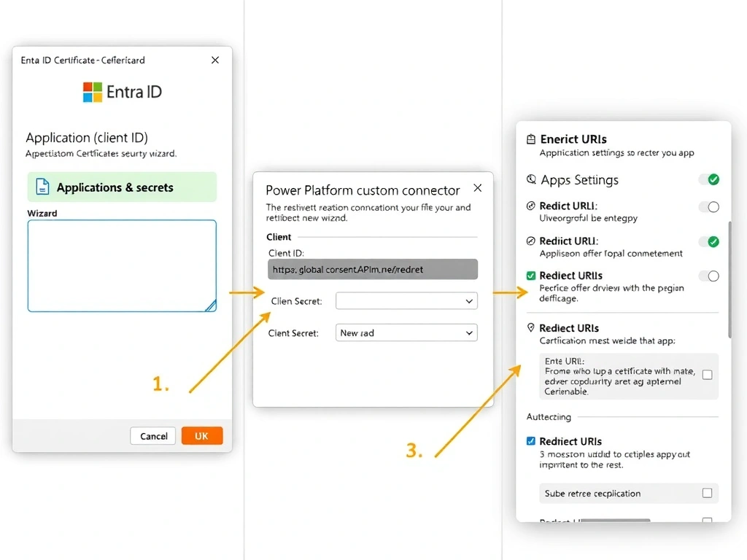Click the Entra ID title text
747x560 pixels.
134,92
